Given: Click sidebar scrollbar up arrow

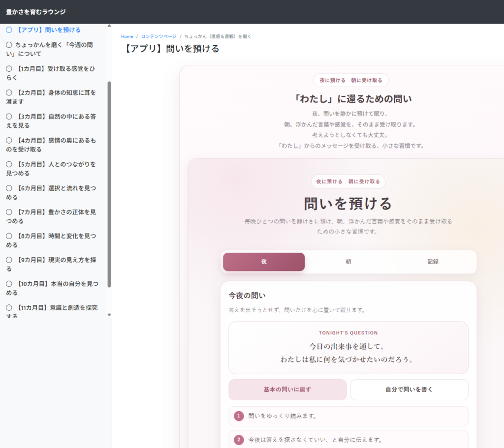Looking at the screenshot, I should pos(109,26).
